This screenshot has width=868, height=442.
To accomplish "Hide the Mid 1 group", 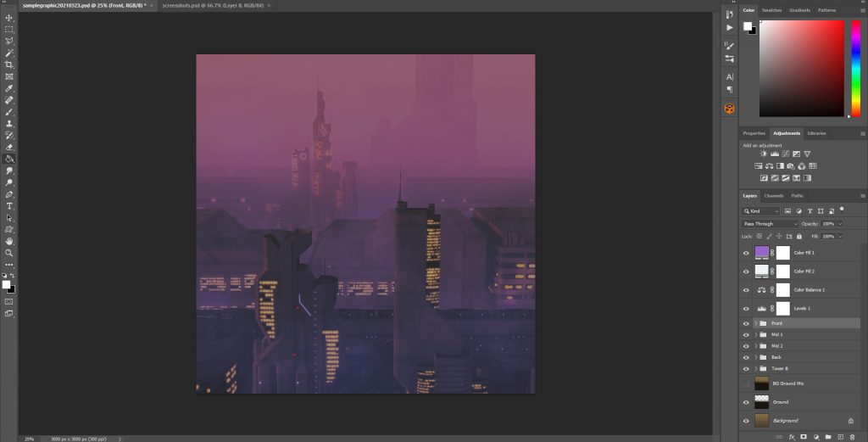I will pyautogui.click(x=746, y=334).
